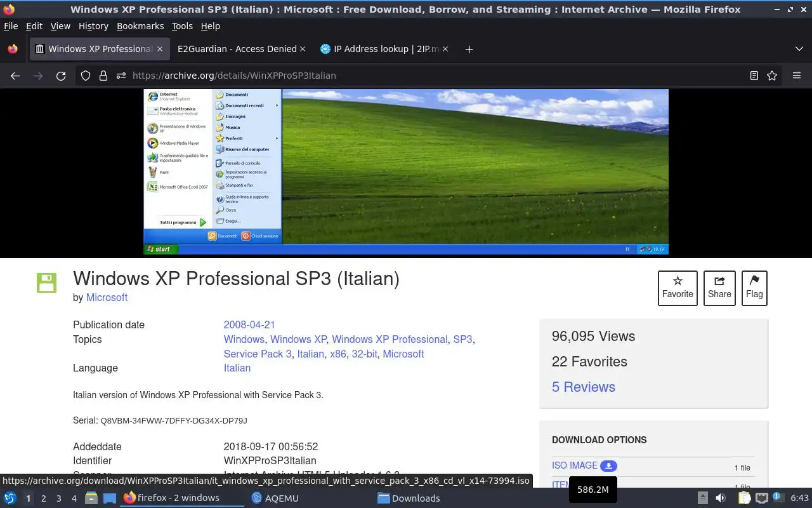This screenshot has height=508, width=812.
Task: List all tabs dropdown
Action: tap(799, 49)
